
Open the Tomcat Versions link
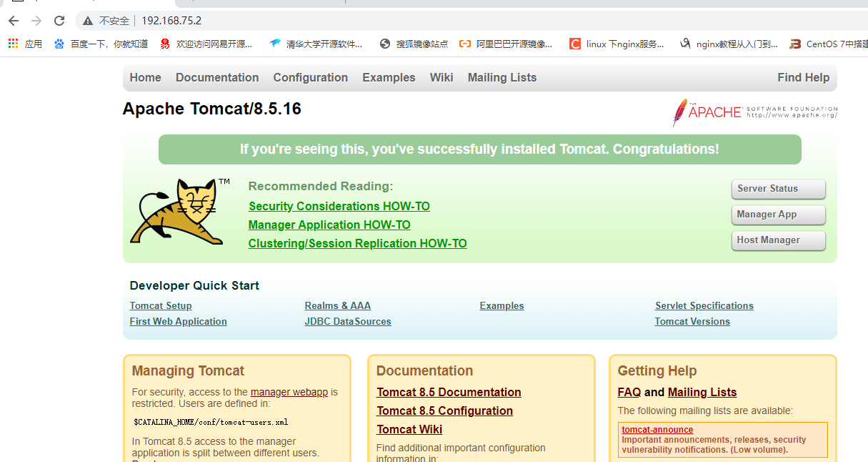(692, 321)
